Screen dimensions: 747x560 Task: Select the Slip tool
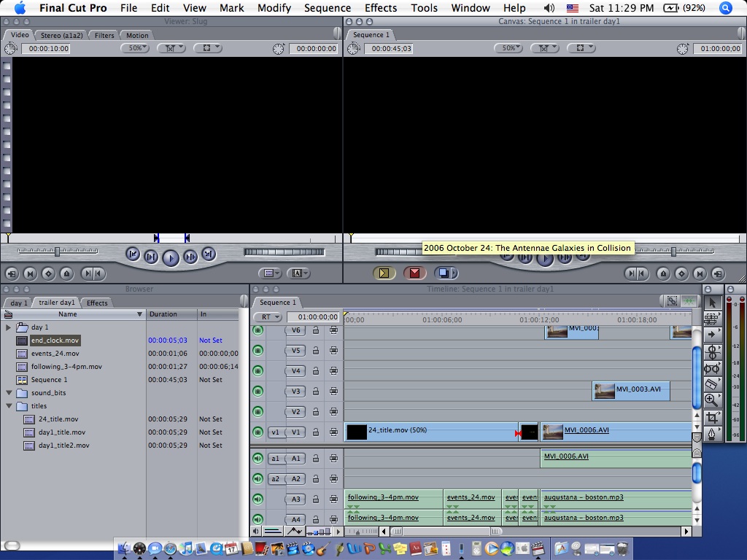712,368
